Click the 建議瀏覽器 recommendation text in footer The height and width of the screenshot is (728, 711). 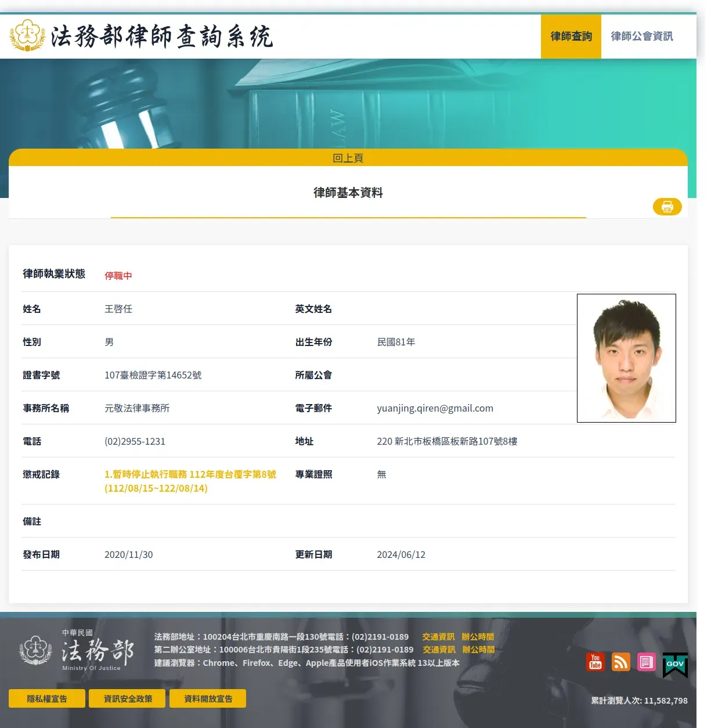click(x=306, y=663)
